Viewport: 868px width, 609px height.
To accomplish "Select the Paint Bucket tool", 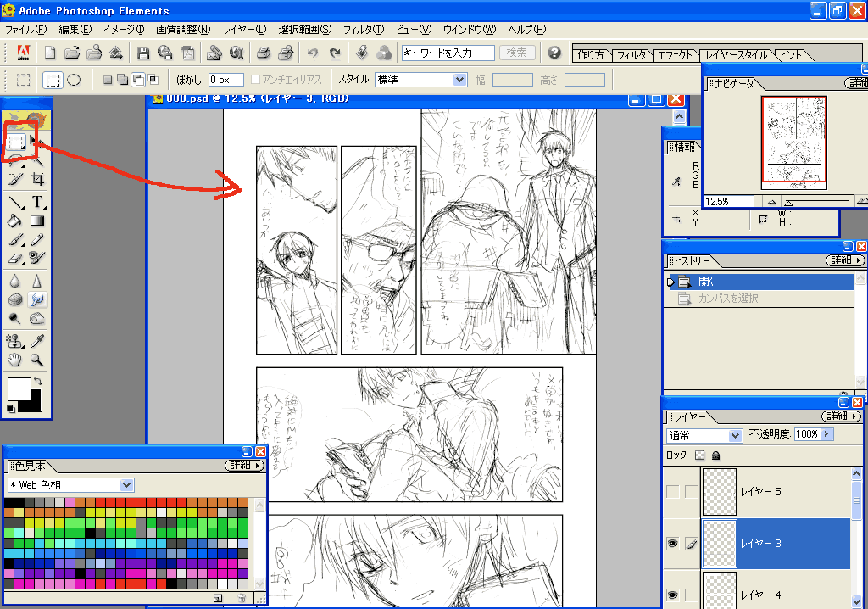I will pyautogui.click(x=15, y=221).
